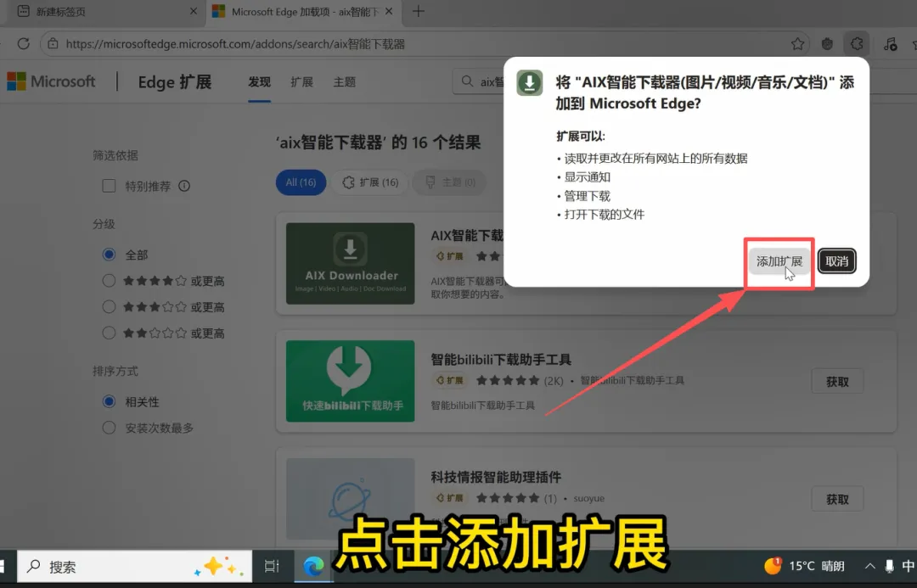Open the 智能bilibili下载助手工具 title link
The width and height of the screenshot is (917, 588).
pos(501,359)
